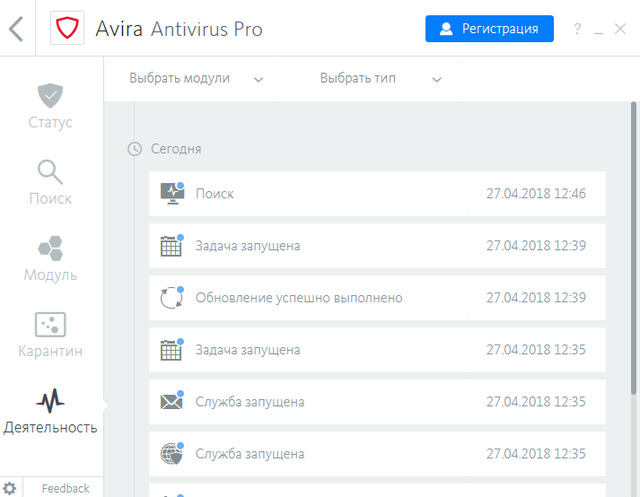Viewport: 640px width, 497px height.
Task: Click the timestamp 27.04.2018 12:46
Action: (x=536, y=193)
